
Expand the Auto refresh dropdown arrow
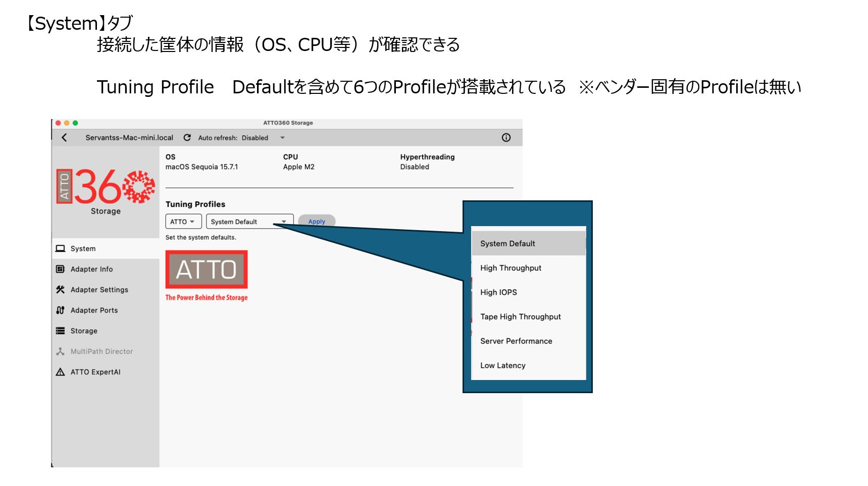(x=282, y=138)
